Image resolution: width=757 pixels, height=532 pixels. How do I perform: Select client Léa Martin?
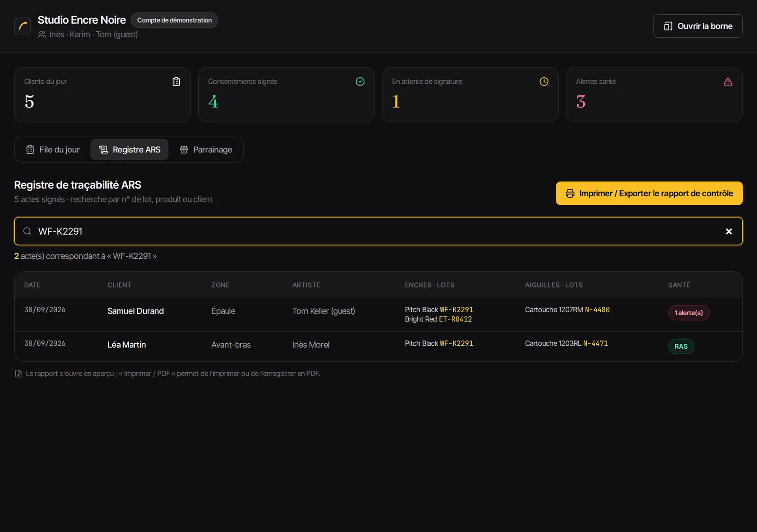click(127, 345)
